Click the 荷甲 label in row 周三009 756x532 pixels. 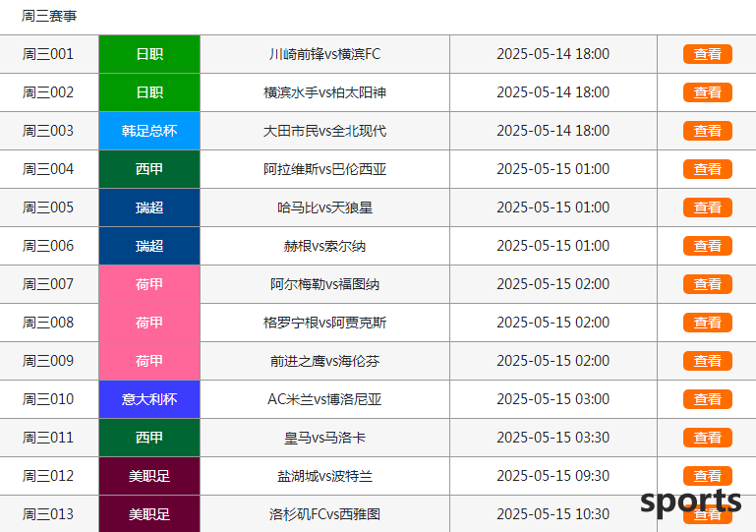click(149, 361)
